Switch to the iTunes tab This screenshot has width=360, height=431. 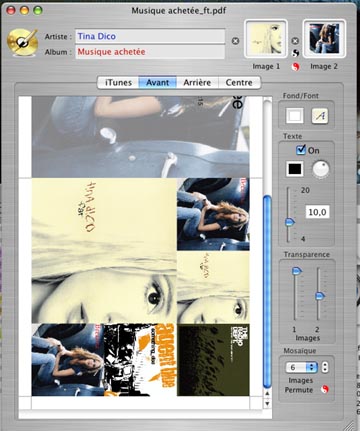coord(118,82)
